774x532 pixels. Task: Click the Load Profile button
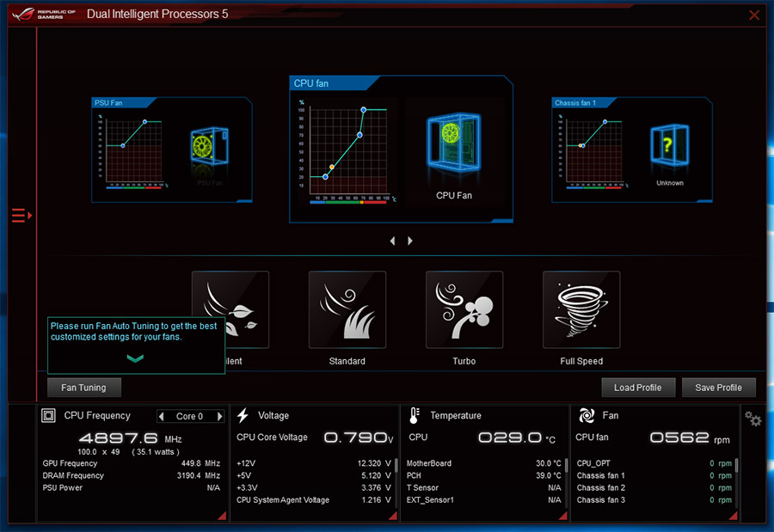click(638, 388)
